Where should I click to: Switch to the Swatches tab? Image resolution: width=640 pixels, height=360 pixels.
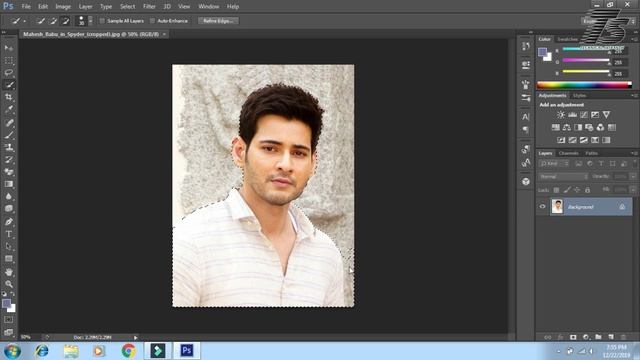tap(568, 39)
